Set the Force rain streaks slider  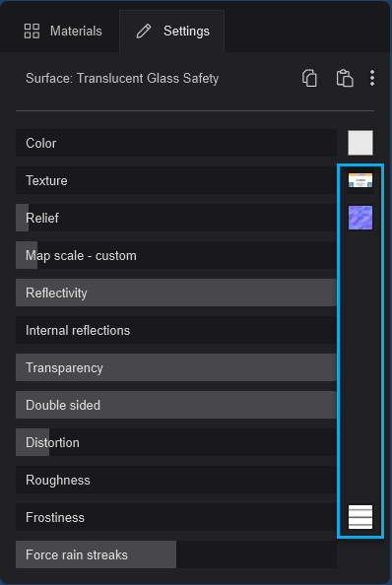(176, 554)
